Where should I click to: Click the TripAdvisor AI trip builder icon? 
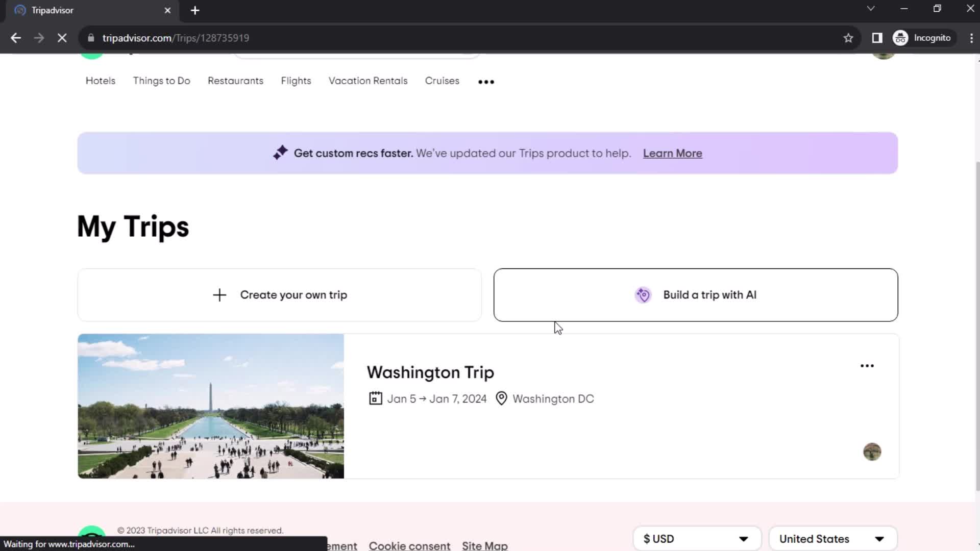pos(643,295)
